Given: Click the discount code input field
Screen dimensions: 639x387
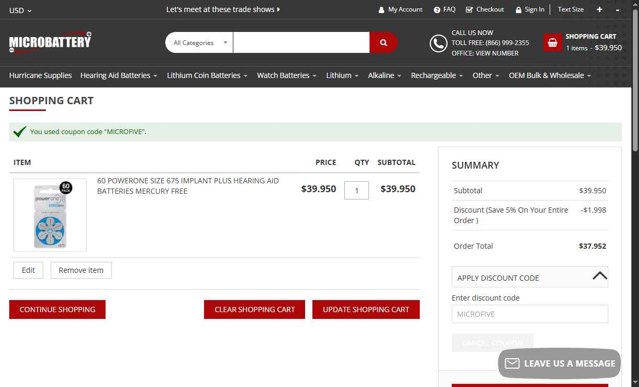Looking at the screenshot, I should pyautogui.click(x=530, y=314).
